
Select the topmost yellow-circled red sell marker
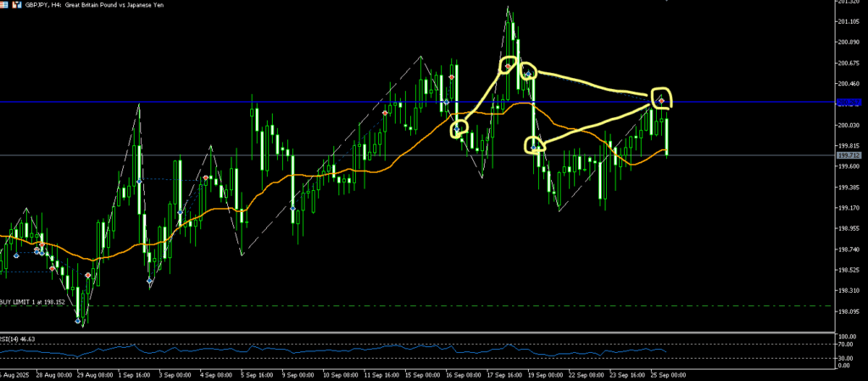509,64
